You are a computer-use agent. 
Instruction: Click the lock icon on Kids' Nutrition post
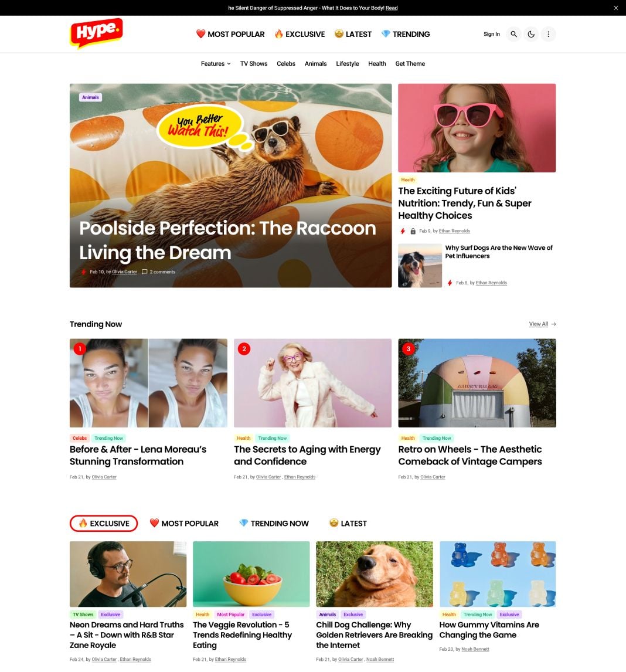[413, 231]
